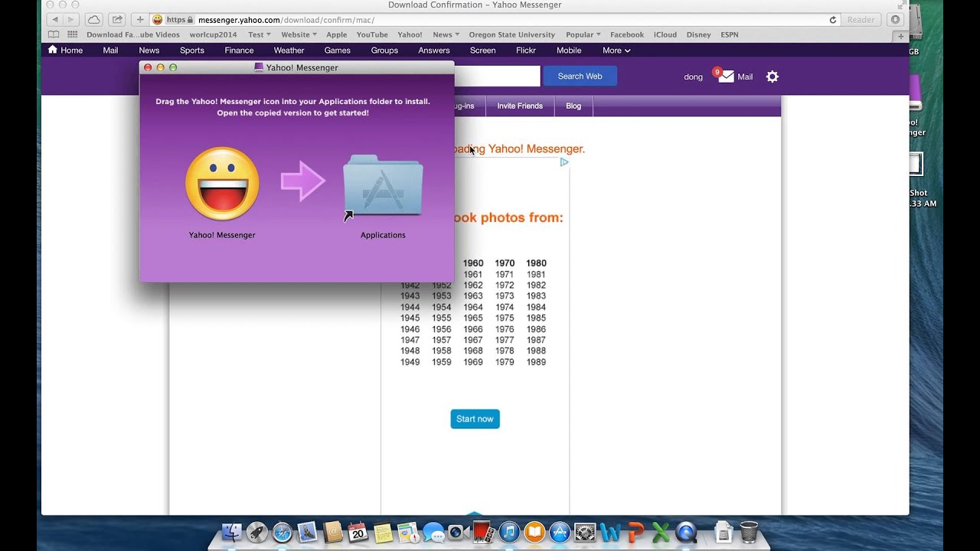Screen dimensions: 980x551
Task: Switch to the Invite Friends tab
Action: coord(520,106)
